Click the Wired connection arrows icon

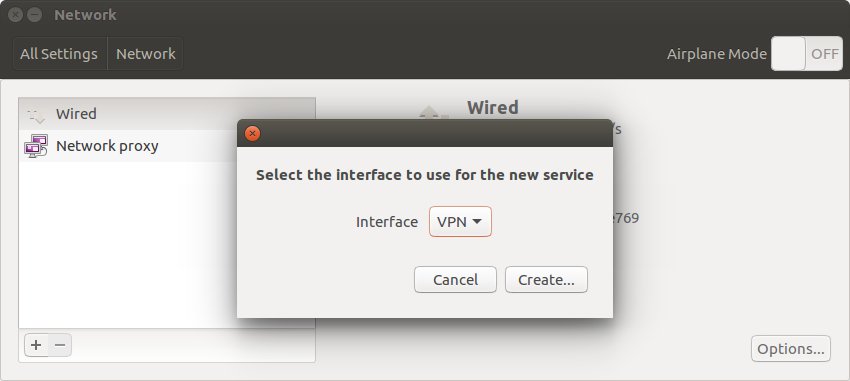coord(36,114)
